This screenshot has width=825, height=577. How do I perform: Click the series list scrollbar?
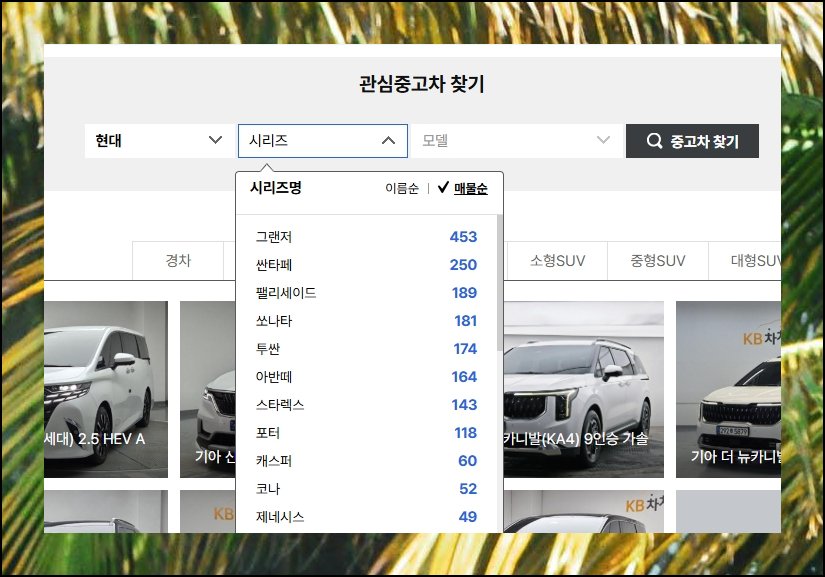point(499,284)
